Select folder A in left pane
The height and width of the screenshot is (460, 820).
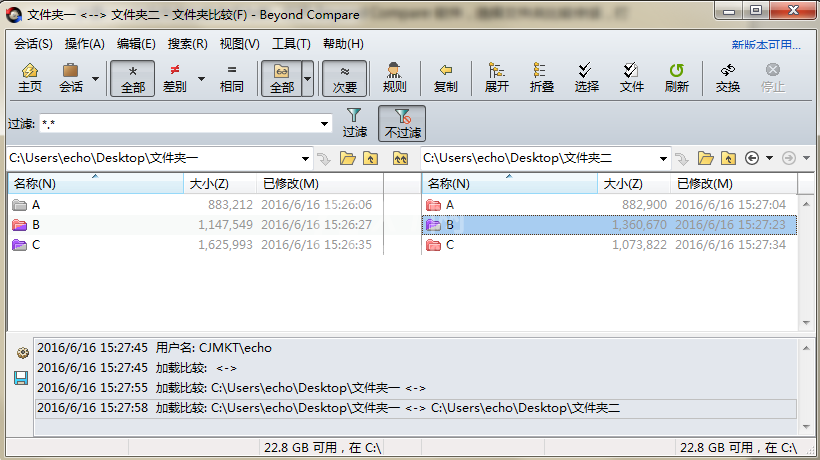(196, 205)
